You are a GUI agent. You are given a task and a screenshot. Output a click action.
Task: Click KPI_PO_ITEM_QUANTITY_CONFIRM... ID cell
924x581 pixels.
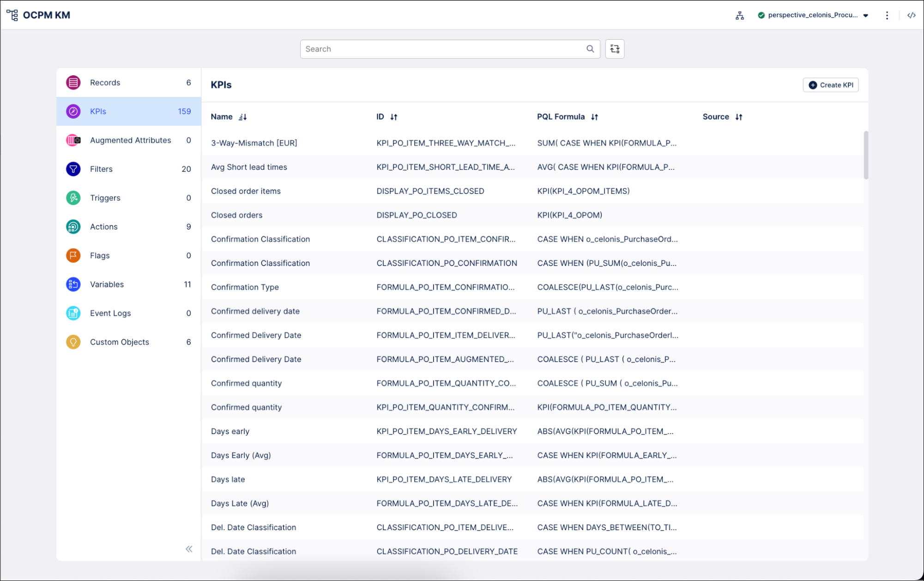445,407
